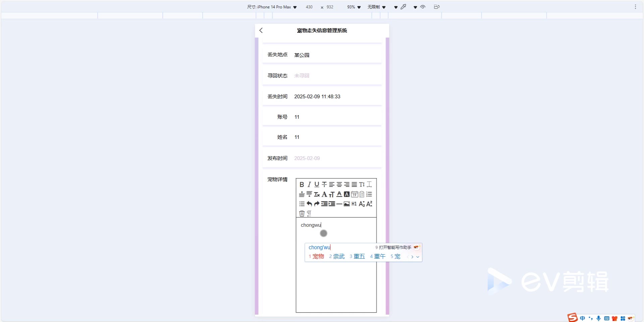Open the 93% zoom dropdown
Screen dimensions: 644x322
point(354,7)
